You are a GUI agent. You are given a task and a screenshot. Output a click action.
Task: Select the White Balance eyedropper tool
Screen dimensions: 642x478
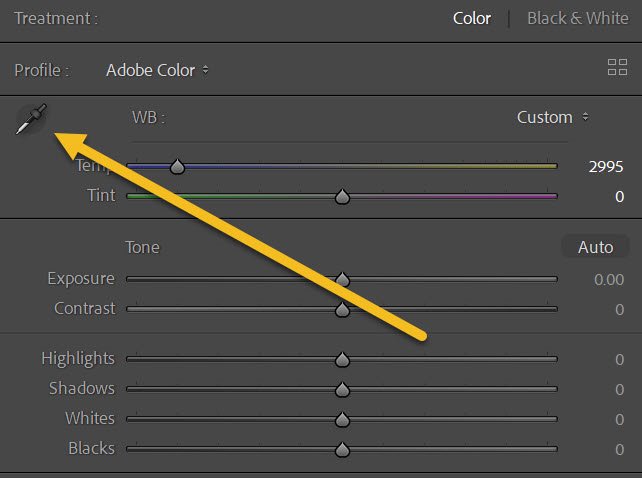31,120
